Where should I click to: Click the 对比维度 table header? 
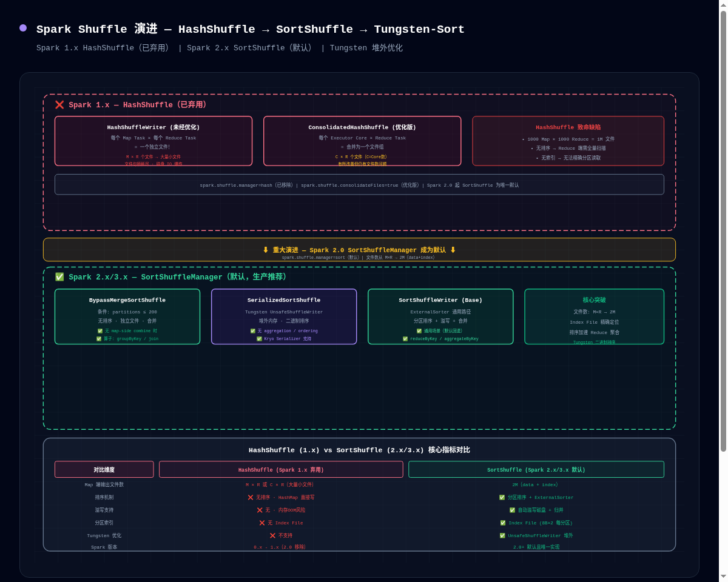104,470
